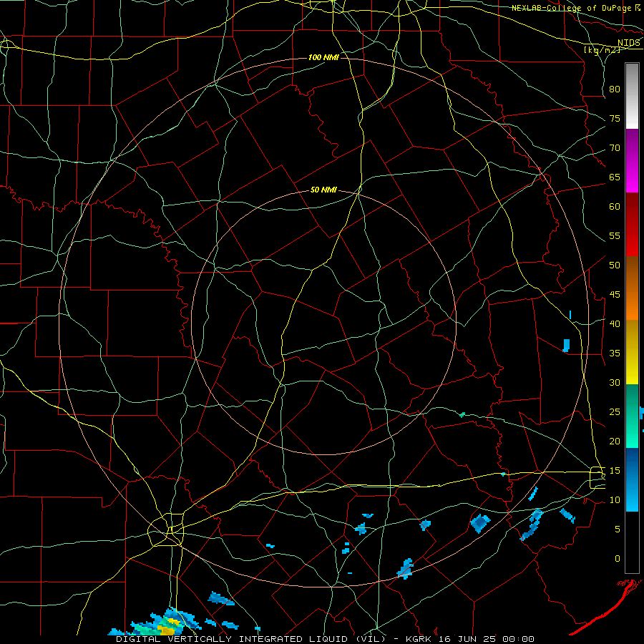Select the color scale value 35
644x644 pixels.
click(615, 353)
